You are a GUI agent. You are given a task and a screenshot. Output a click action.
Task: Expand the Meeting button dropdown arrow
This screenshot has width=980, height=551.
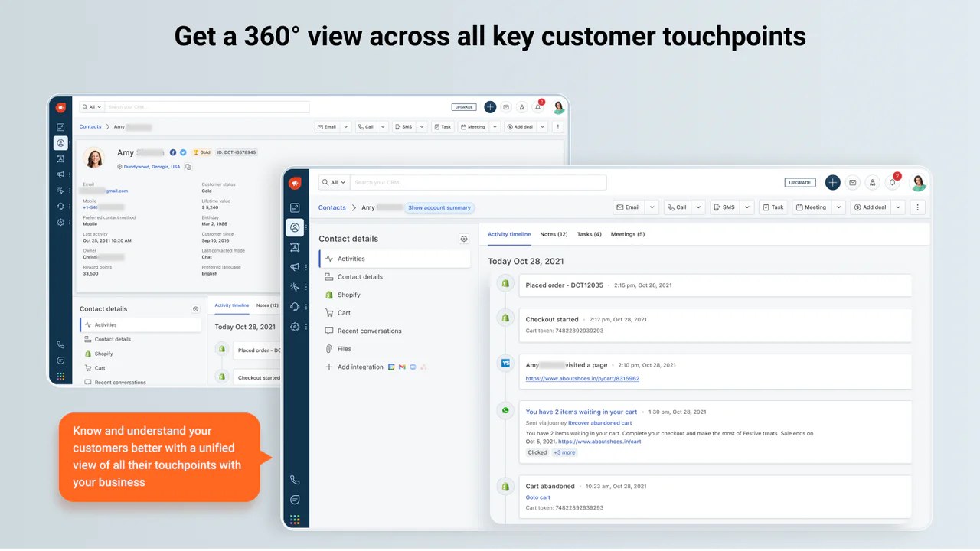[838, 207]
